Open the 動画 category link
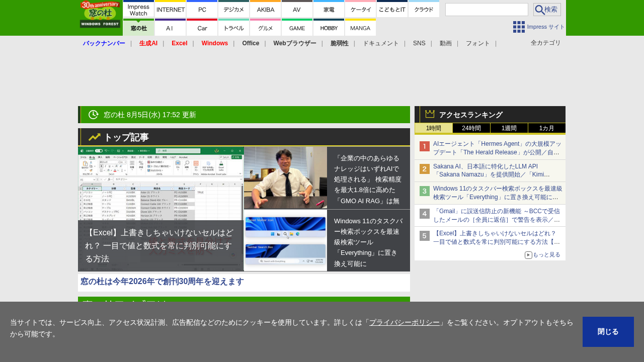 pyautogui.click(x=446, y=43)
